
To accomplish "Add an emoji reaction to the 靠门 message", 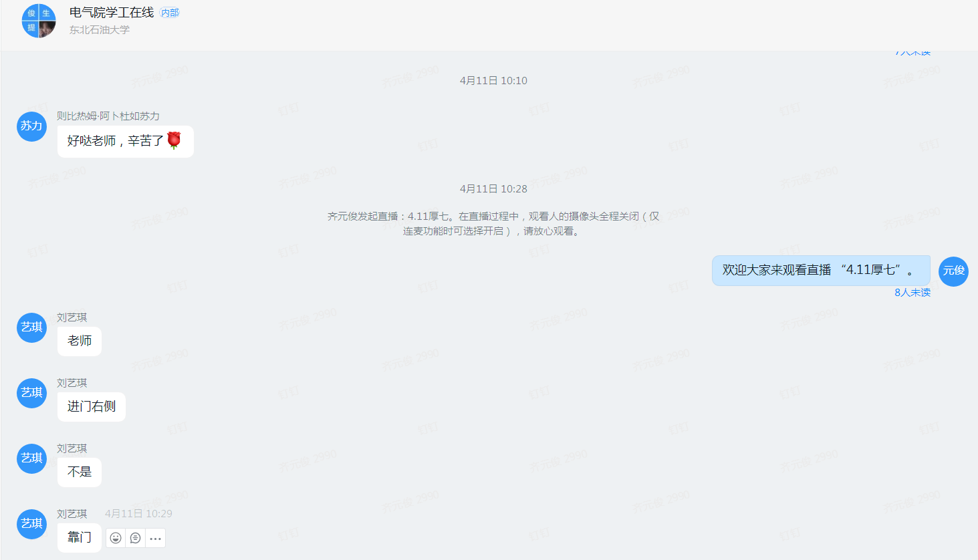I will [116, 538].
